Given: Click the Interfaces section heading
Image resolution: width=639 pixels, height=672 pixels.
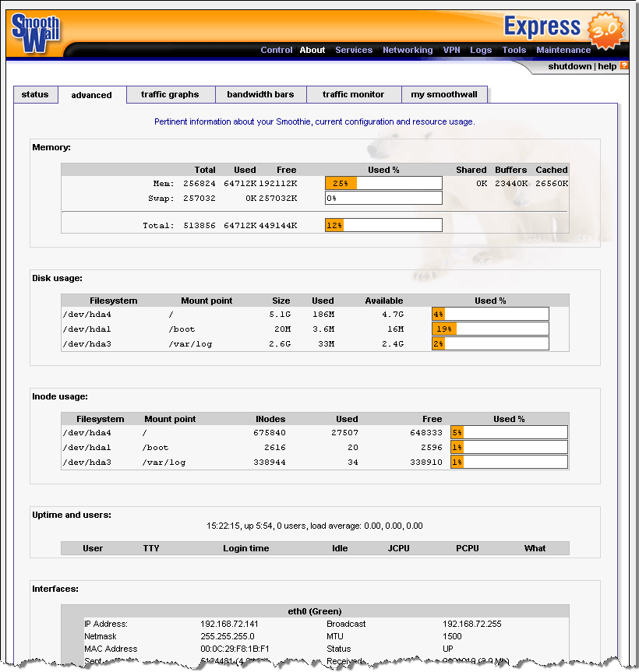Looking at the screenshot, I should point(55,589).
